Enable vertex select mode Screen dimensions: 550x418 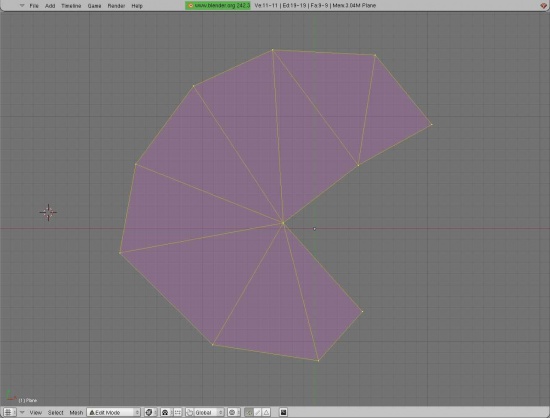click(x=249, y=412)
